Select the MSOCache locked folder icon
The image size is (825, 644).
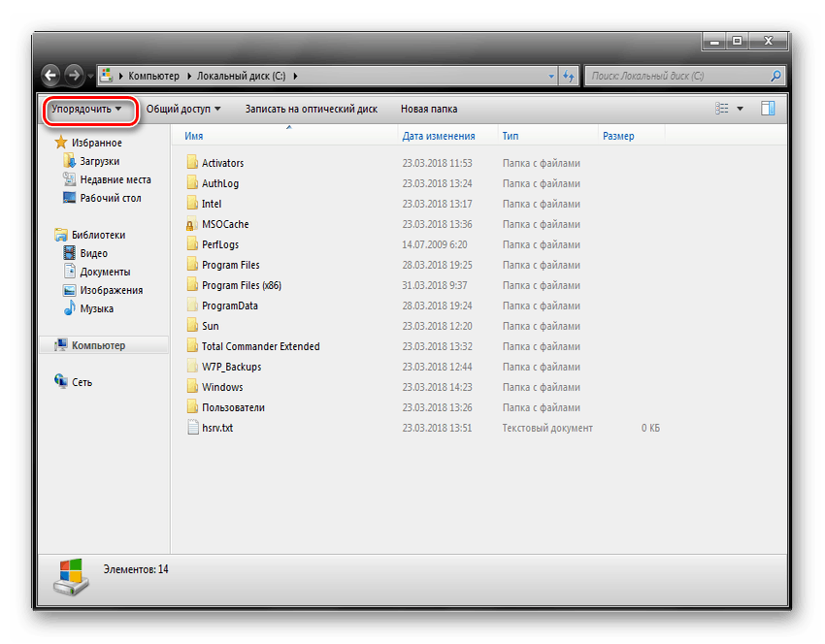pyautogui.click(x=192, y=225)
